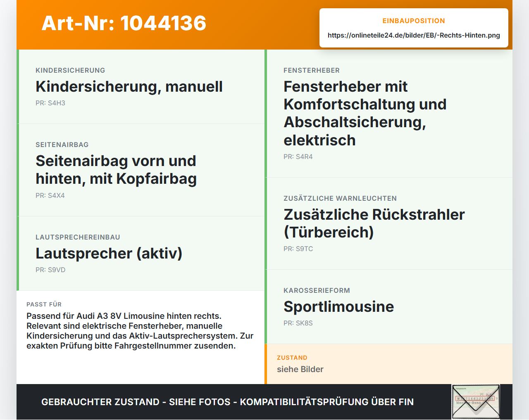Click the FENSTERHEBER category label
529x420 pixels.
coord(312,71)
